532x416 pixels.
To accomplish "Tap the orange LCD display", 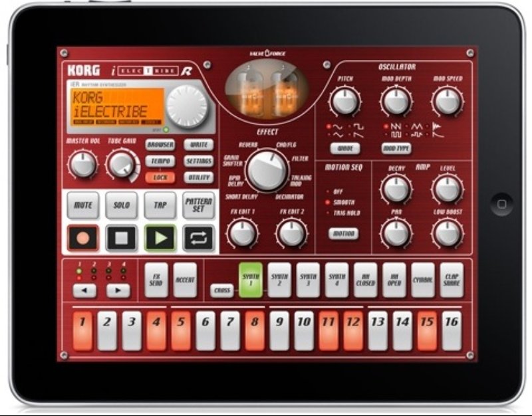I will coord(118,106).
